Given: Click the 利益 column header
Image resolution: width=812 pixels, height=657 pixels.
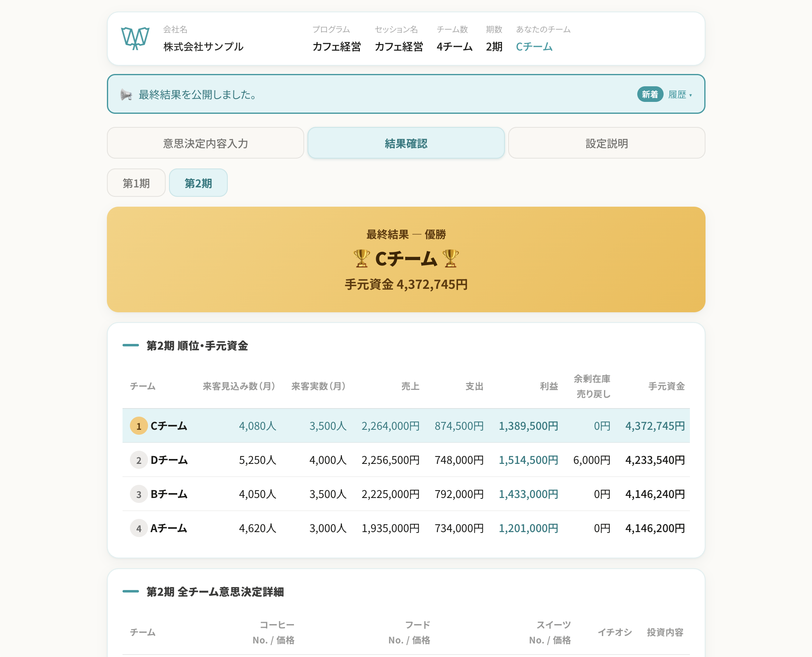Looking at the screenshot, I should [549, 386].
